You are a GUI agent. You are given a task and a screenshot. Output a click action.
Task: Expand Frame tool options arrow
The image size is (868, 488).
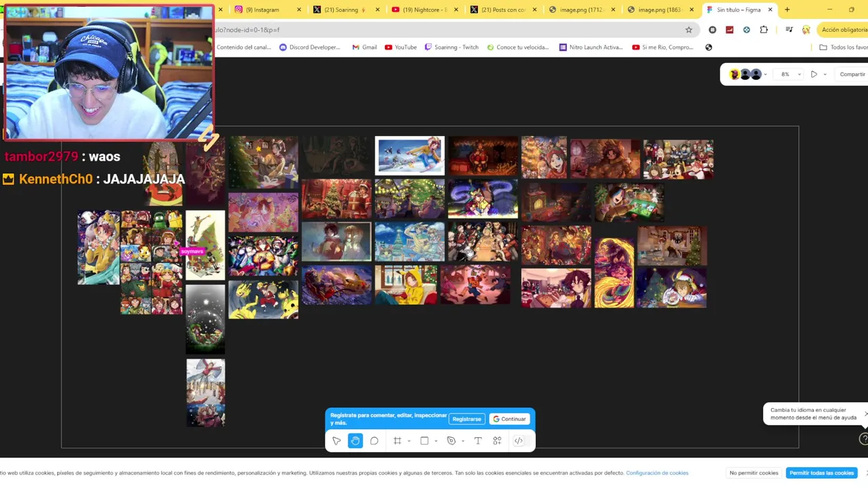[409, 441]
